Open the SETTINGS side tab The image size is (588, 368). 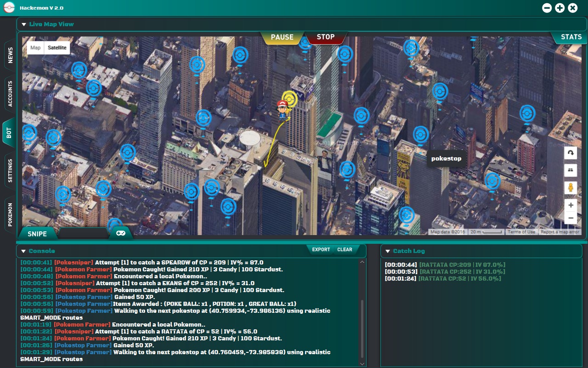[10, 171]
